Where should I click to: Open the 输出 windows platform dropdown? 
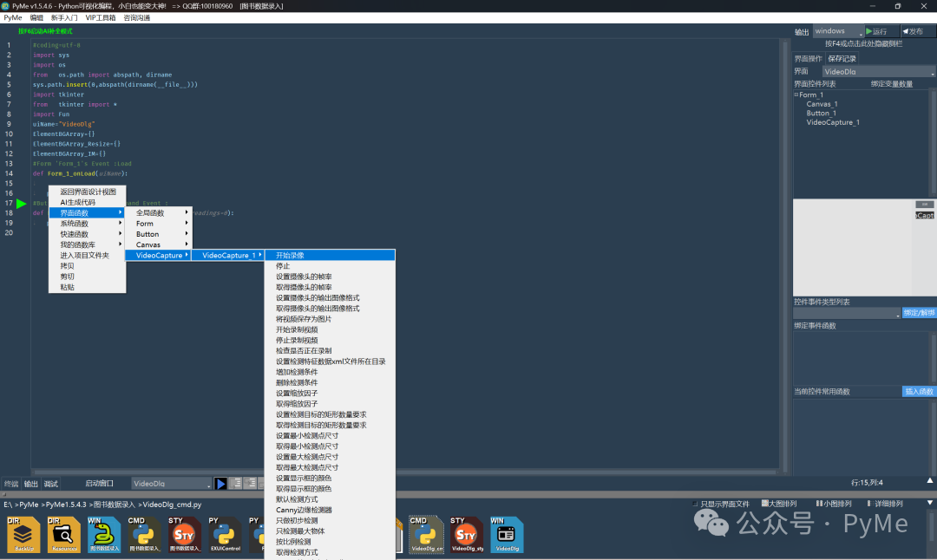point(838,31)
